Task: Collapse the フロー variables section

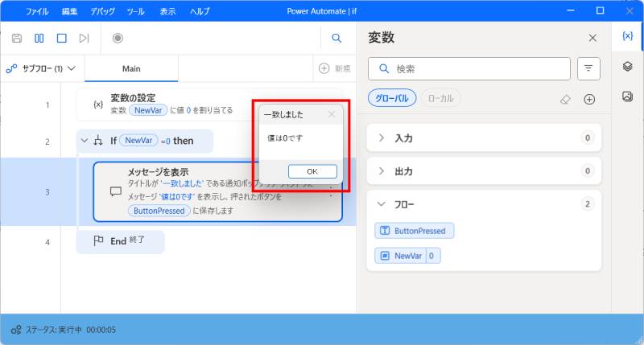Action: click(382, 204)
